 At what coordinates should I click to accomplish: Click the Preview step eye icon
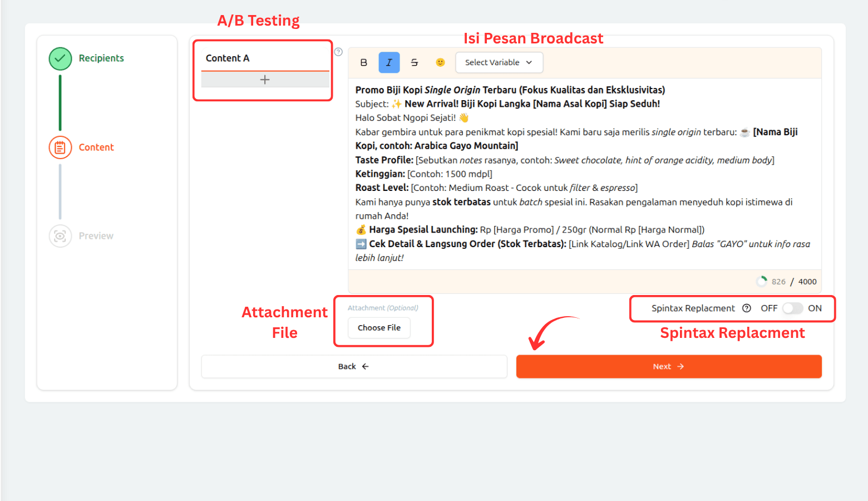click(60, 236)
